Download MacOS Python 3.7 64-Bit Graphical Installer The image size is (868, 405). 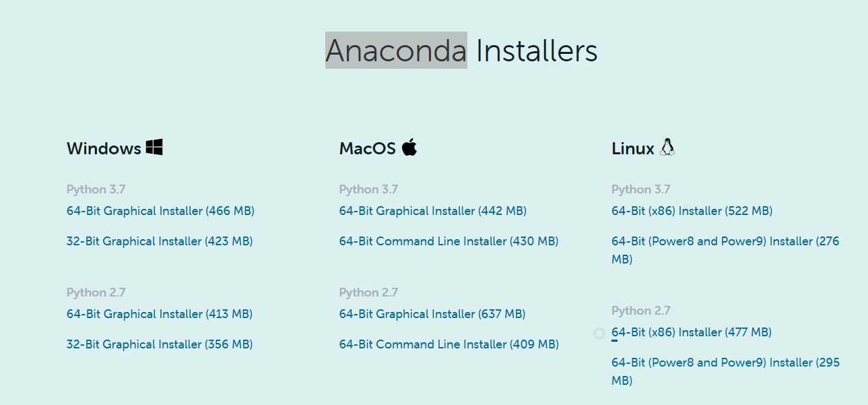433,211
